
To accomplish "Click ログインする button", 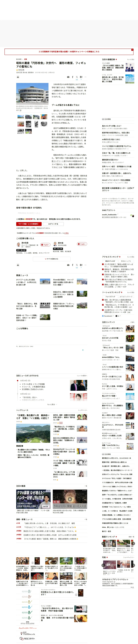I will click(x=53, y=224).
